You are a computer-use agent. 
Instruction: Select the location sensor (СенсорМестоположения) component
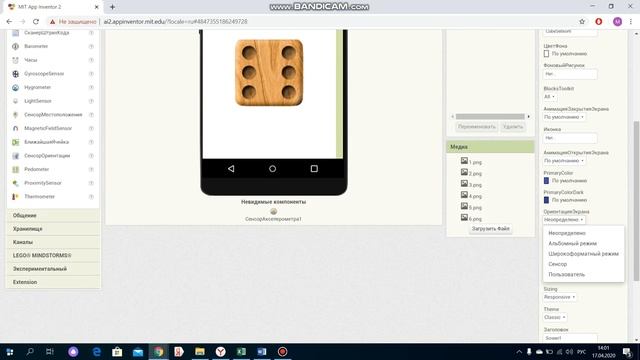point(53,115)
